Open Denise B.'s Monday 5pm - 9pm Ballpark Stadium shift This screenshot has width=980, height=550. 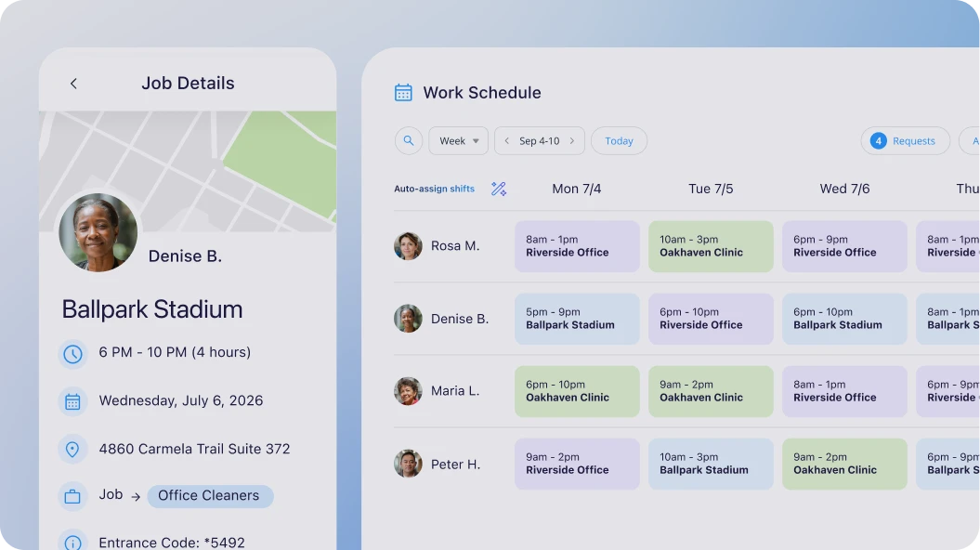tap(577, 319)
